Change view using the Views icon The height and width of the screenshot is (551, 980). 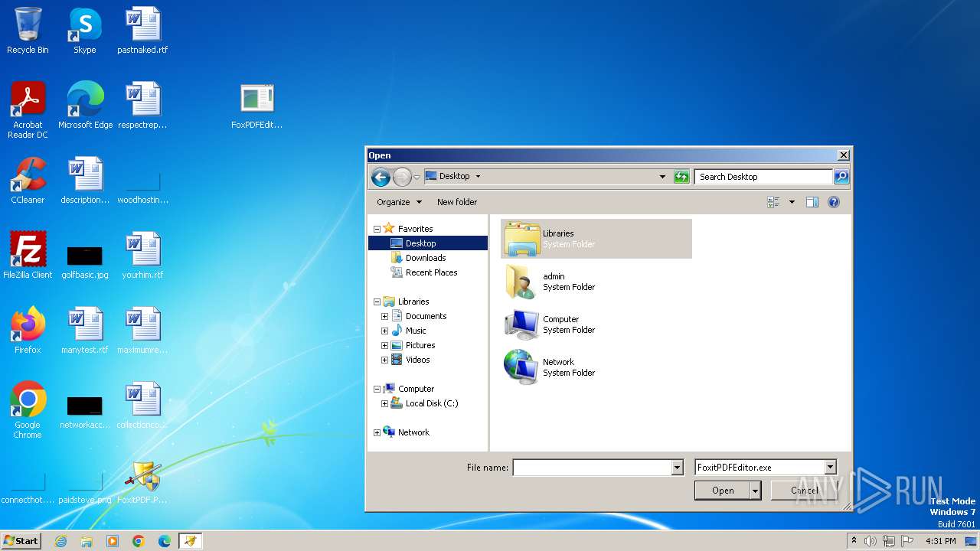tap(773, 202)
